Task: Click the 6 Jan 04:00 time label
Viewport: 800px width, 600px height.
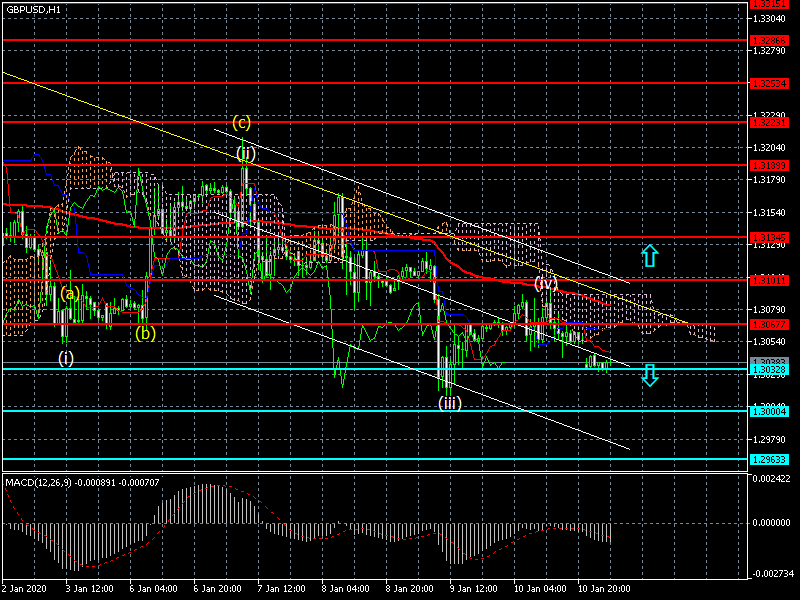Action: tap(153, 588)
